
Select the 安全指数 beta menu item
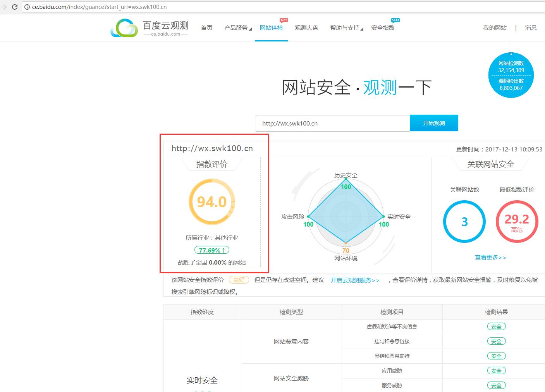tap(383, 28)
